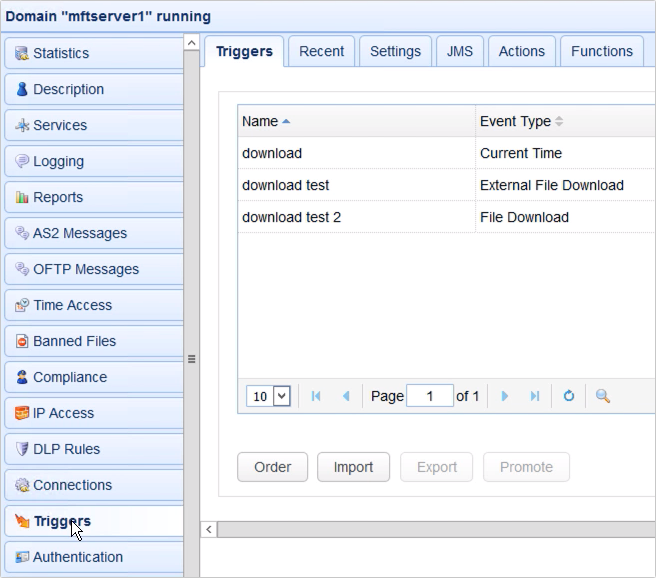Click the page number input field
656x578 pixels.
[430, 396]
